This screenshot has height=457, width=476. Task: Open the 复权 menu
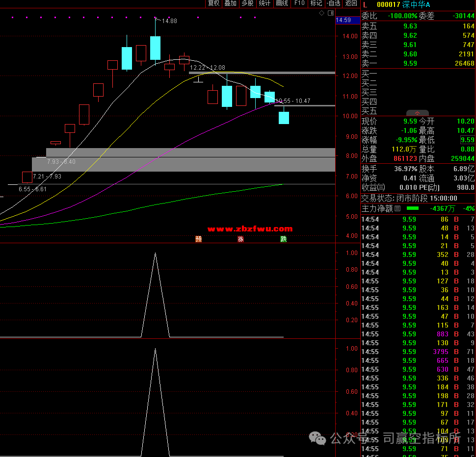[213, 3]
